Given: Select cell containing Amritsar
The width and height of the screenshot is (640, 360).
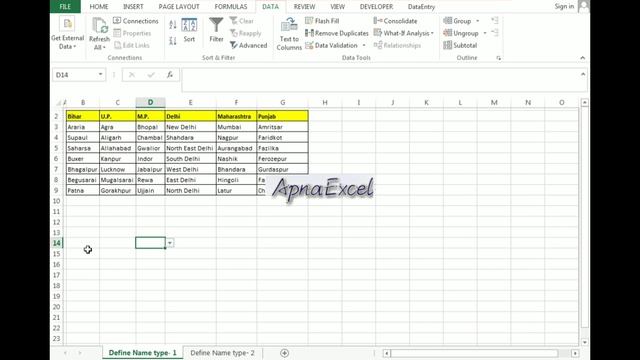Looking at the screenshot, I should coord(282,127).
